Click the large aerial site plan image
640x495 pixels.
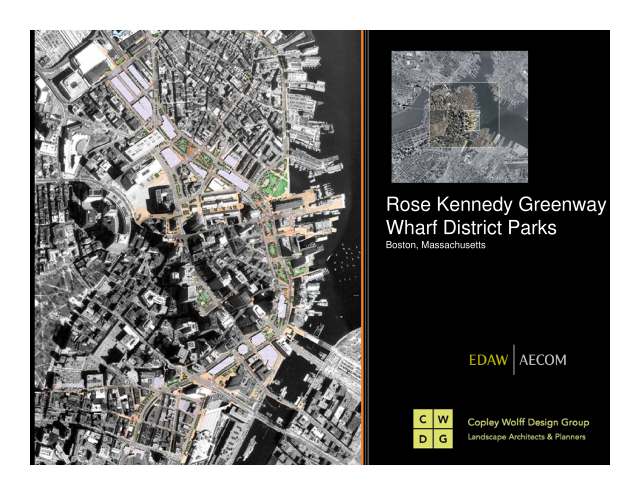(x=198, y=247)
